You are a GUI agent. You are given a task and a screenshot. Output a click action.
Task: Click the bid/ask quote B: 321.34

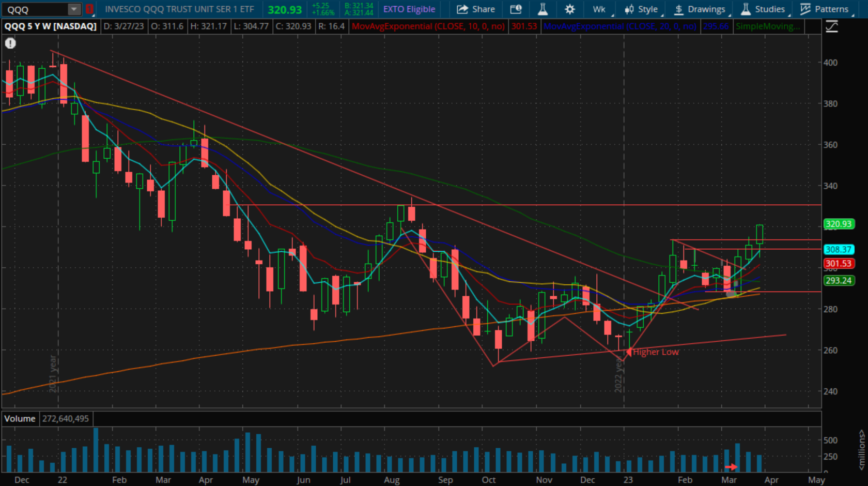tap(359, 6)
